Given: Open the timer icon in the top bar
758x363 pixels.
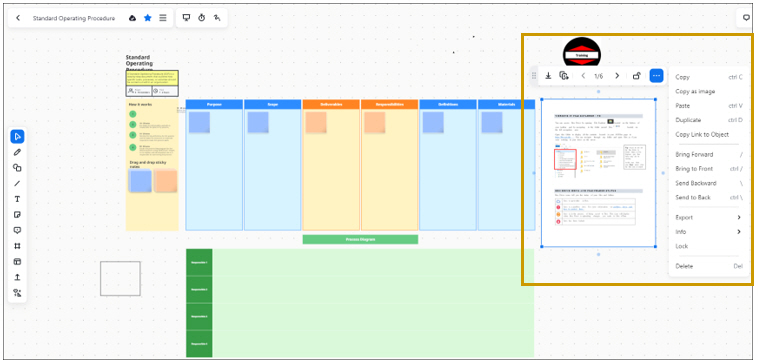Looking at the screenshot, I should tap(202, 18).
